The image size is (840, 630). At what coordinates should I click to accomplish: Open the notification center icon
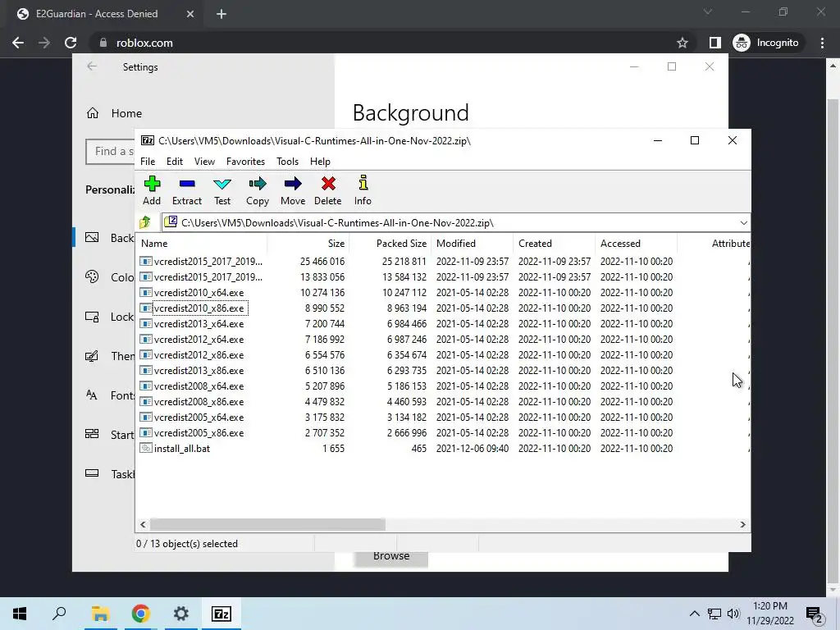815,614
